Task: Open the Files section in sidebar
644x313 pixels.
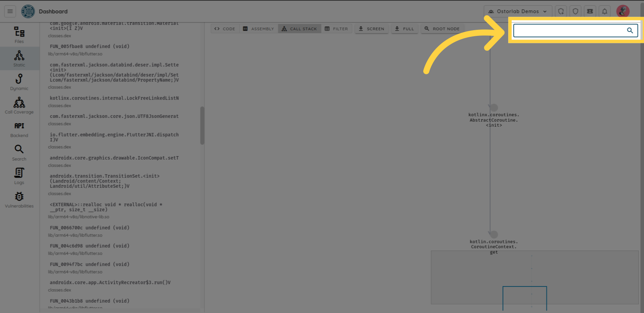Action: [19, 35]
